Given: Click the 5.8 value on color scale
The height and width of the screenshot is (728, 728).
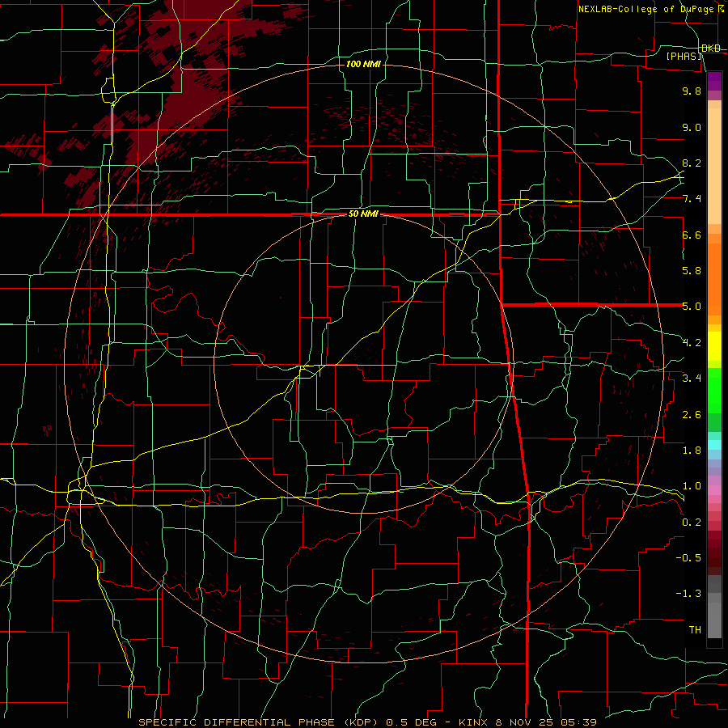Looking at the screenshot, I should pos(692,271).
